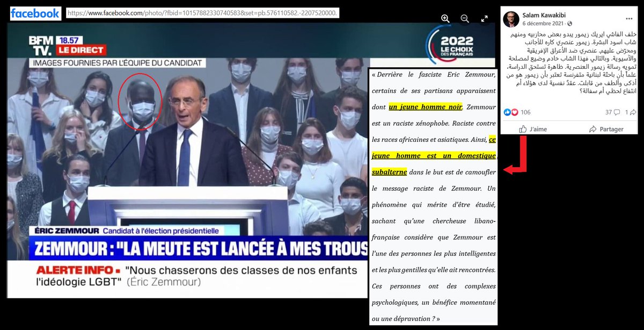The image size is (644, 330).
Task: Open the photo in fullscreen mode
Action: coord(485,19)
